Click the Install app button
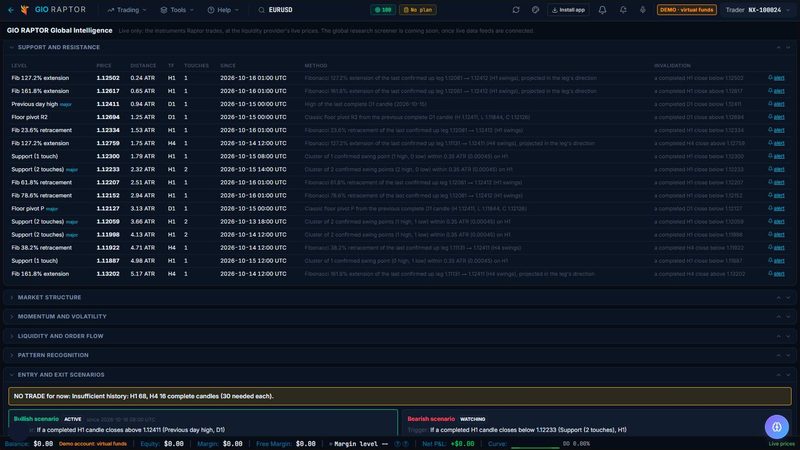 pyautogui.click(x=568, y=10)
